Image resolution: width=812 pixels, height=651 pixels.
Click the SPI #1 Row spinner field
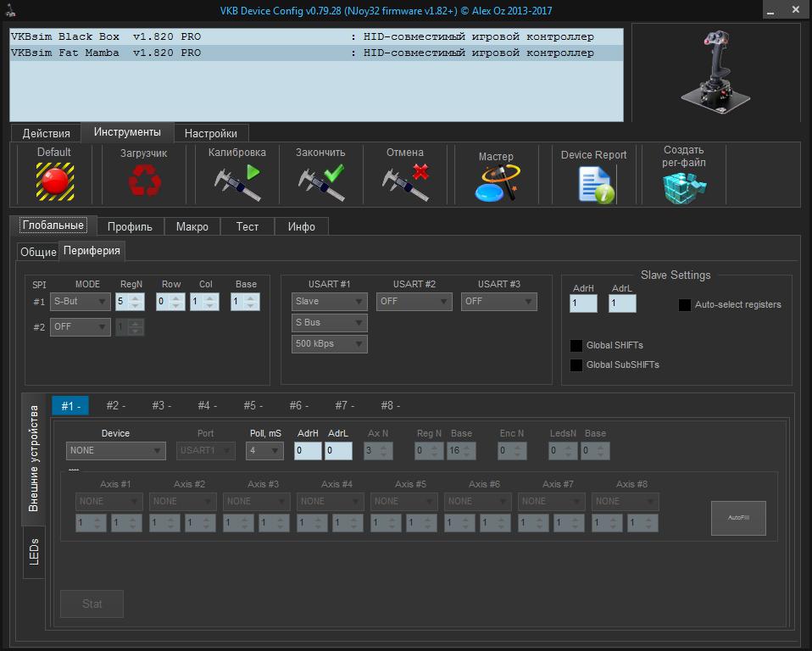click(x=170, y=302)
